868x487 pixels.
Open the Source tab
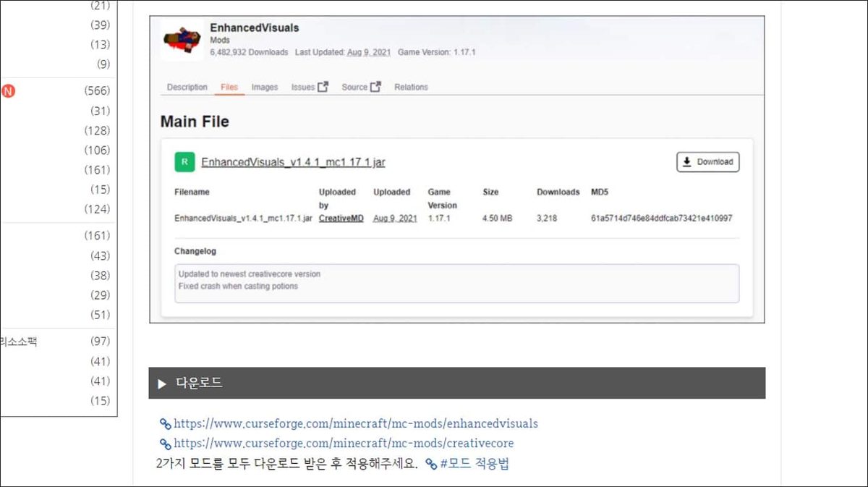click(x=354, y=87)
